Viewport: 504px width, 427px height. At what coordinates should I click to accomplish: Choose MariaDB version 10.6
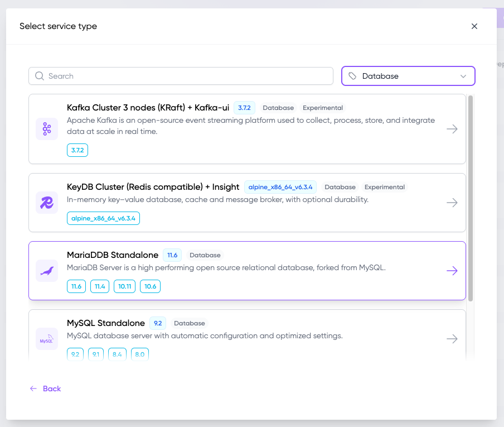[150, 286]
